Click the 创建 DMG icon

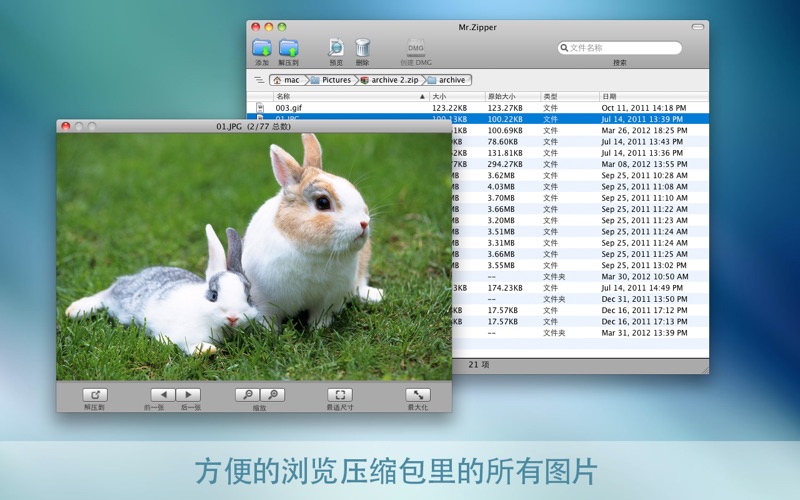pyautogui.click(x=417, y=48)
